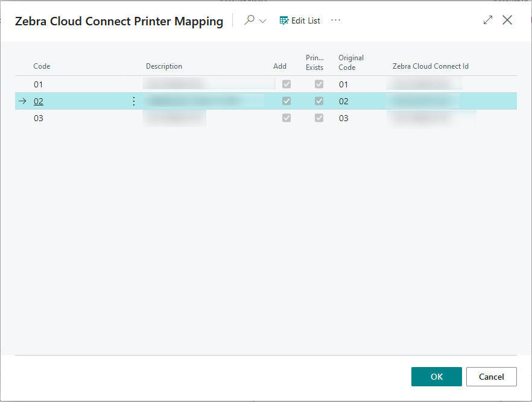This screenshot has width=532, height=402.
Task: Open the code 02 link
Action: (x=39, y=101)
